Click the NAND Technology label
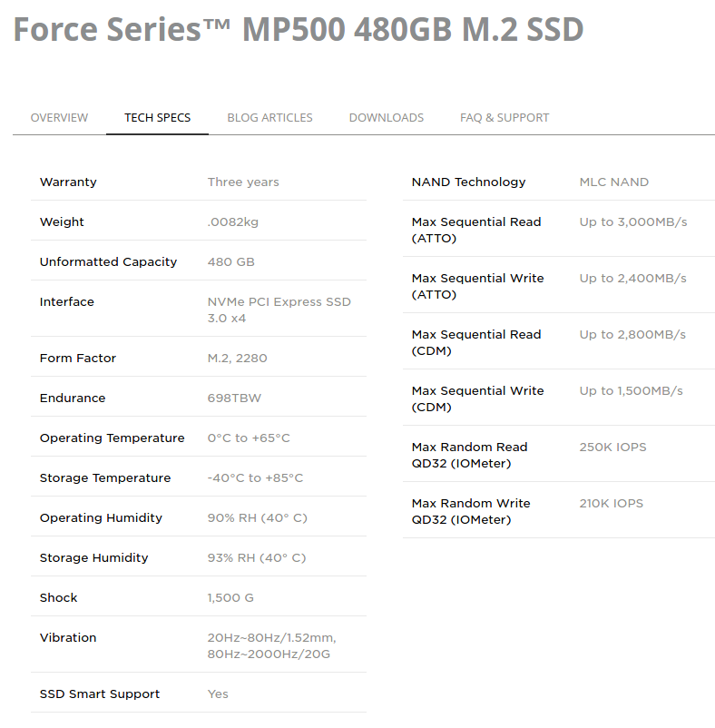715x728 pixels. pyautogui.click(x=468, y=182)
